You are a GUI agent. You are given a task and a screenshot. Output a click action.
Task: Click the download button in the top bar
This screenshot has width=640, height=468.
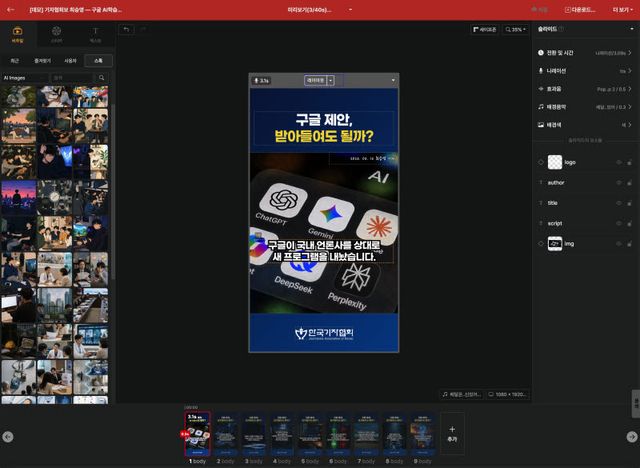tap(580, 9)
